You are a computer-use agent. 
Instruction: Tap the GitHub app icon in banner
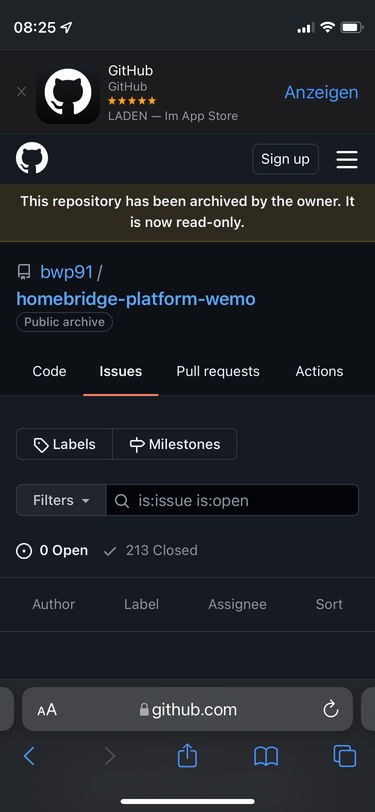[x=68, y=92]
